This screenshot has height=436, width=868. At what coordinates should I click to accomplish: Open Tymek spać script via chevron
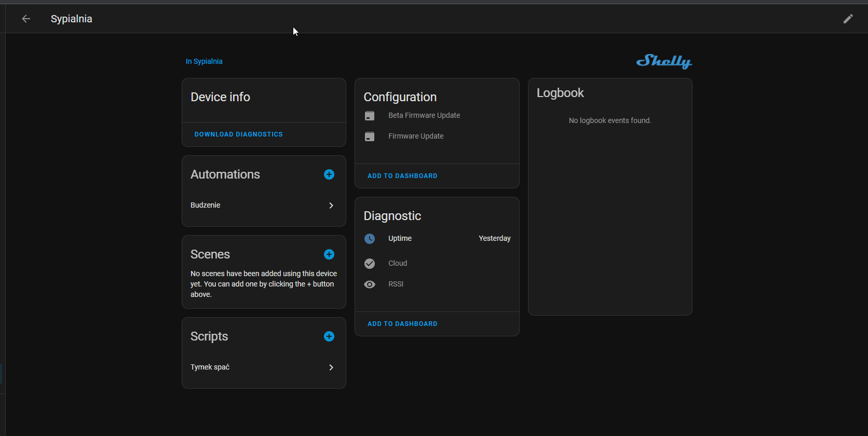(x=331, y=367)
